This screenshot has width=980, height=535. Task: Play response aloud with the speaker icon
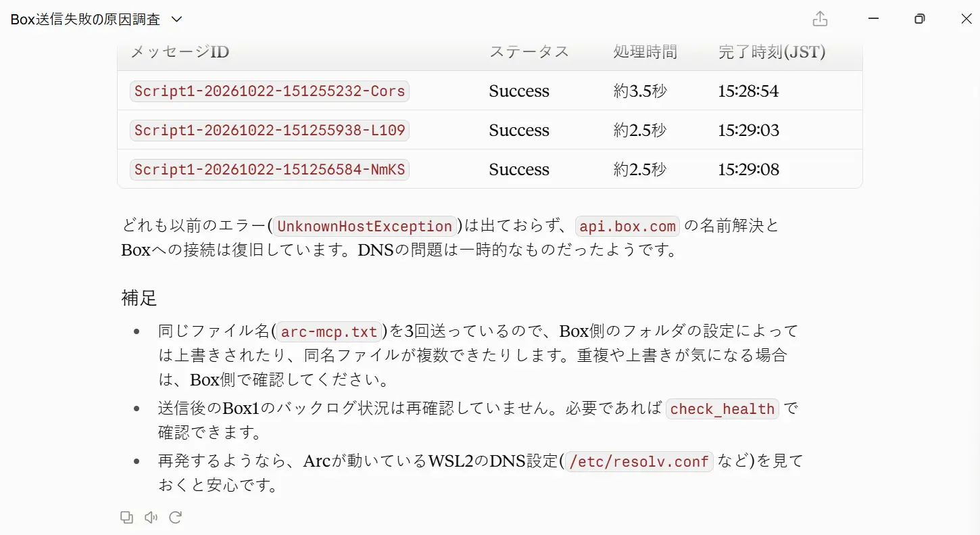151,517
